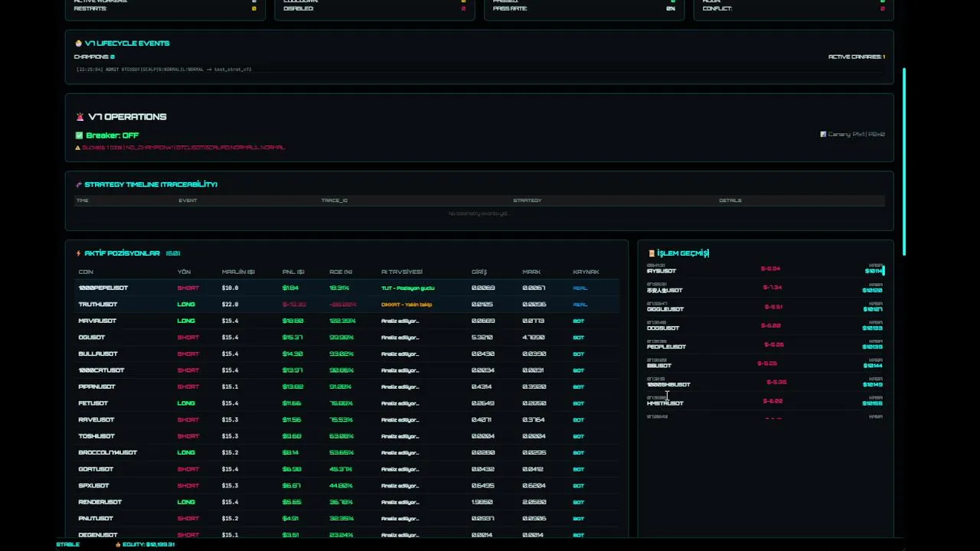This screenshot has width=980, height=551.
Task: Sort positions by Yön column header
Action: (x=184, y=272)
